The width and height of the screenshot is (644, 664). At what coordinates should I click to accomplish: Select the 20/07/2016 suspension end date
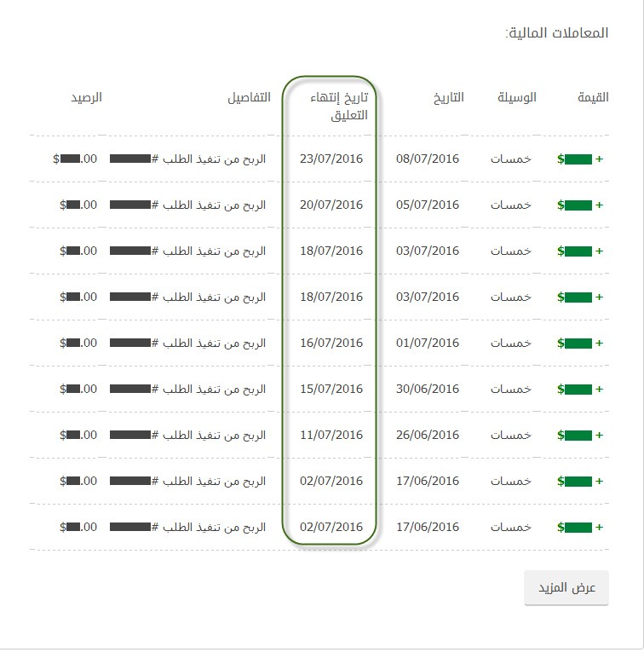[331, 205]
